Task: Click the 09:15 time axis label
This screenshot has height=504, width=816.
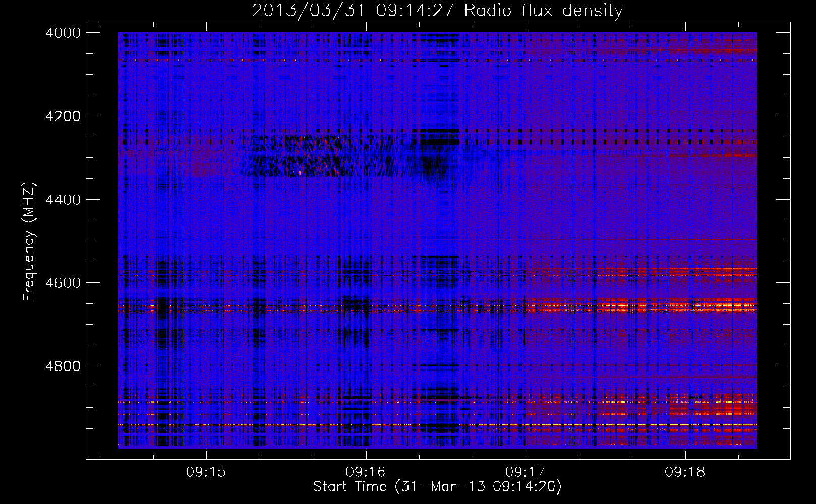Action: click(206, 472)
